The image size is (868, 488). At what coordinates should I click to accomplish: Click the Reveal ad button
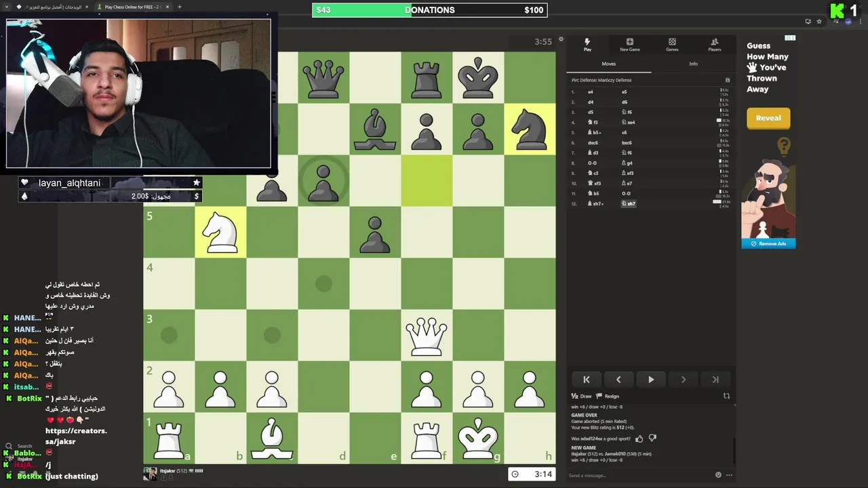(x=768, y=118)
